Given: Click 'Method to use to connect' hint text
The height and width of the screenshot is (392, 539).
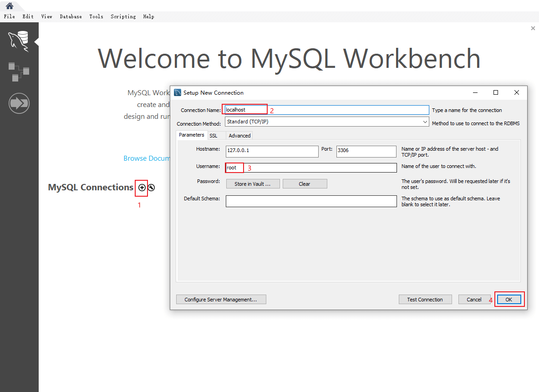Looking at the screenshot, I should [476, 123].
